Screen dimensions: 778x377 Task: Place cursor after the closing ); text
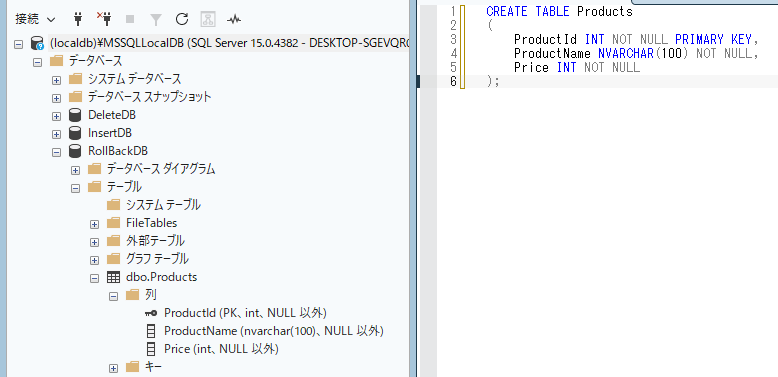point(500,81)
